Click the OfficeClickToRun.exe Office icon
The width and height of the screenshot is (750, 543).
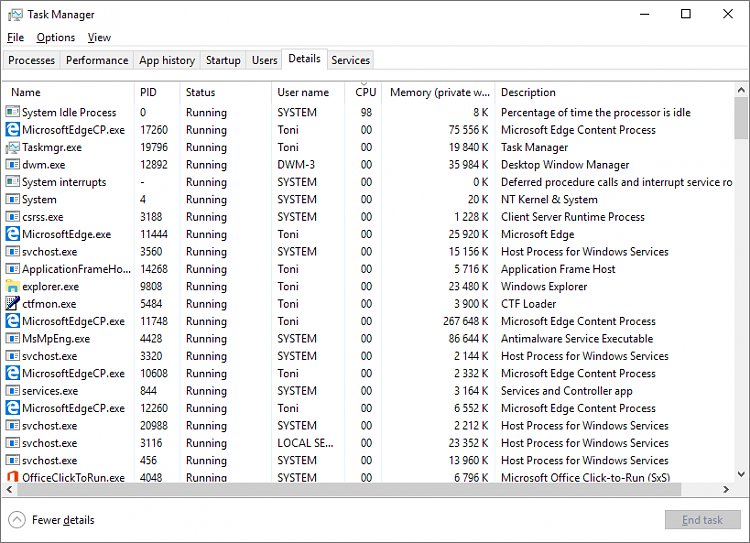(x=12, y=477)
